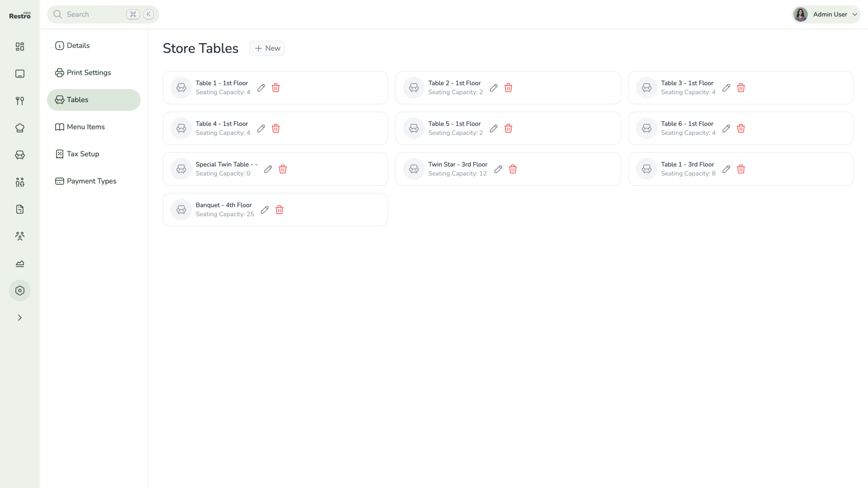
Task: Click the New table button
Action: 267,48
